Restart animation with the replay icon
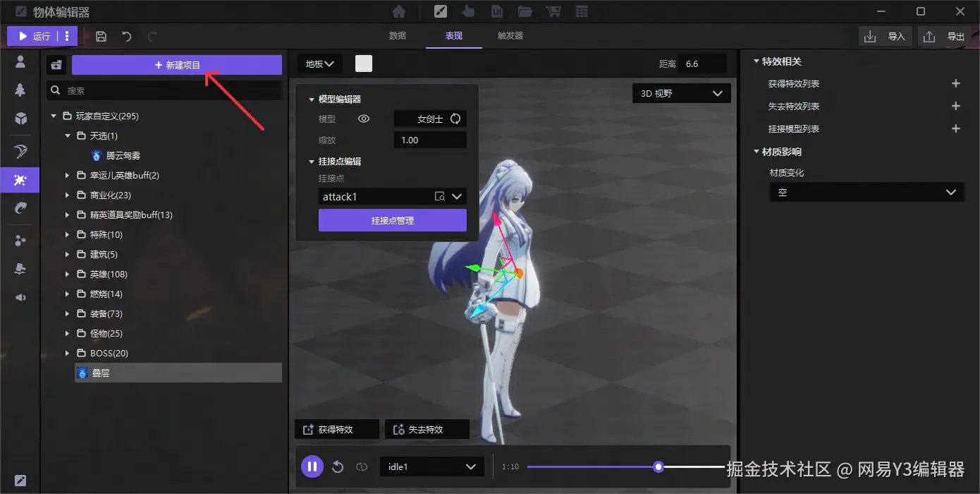 (x=338, y=466)
